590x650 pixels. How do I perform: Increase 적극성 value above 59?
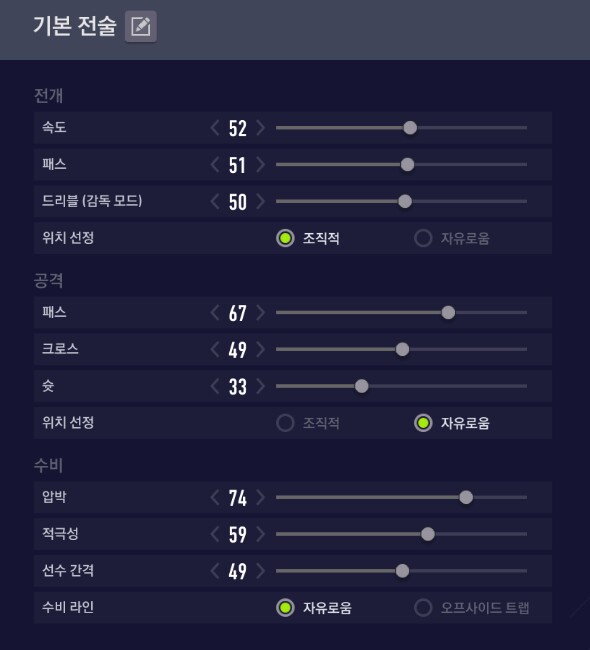click(260, 534)
